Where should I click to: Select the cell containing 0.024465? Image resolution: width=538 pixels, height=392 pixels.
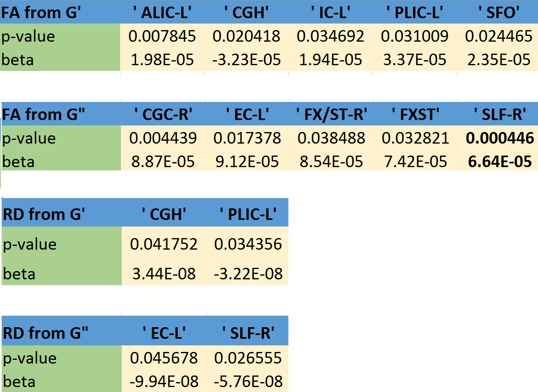coord(498,36)
